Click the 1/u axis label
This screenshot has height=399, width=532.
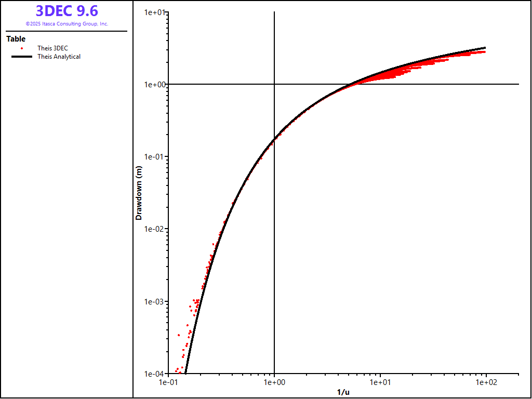344,392
